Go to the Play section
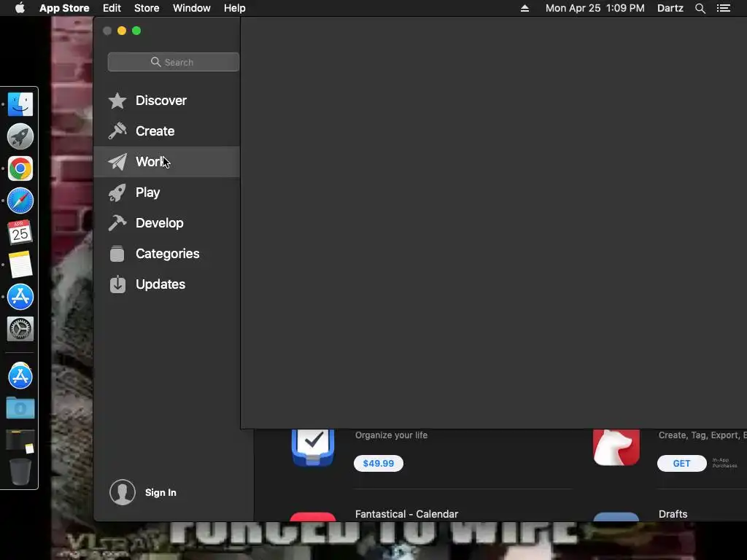Image resolution: width=747 pixels, height=560 pixels. (167, 192)
